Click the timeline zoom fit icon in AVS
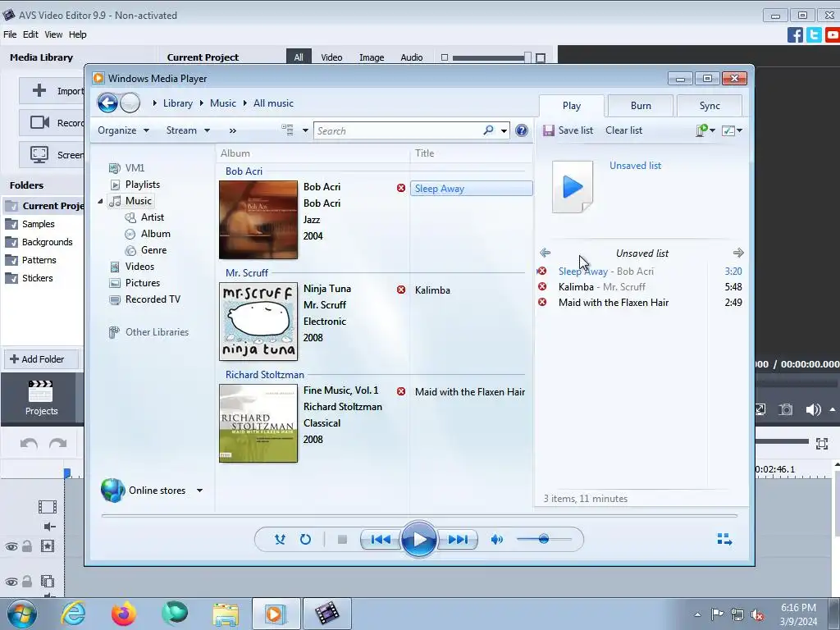The image size is (840, 630). pos(822,444)
